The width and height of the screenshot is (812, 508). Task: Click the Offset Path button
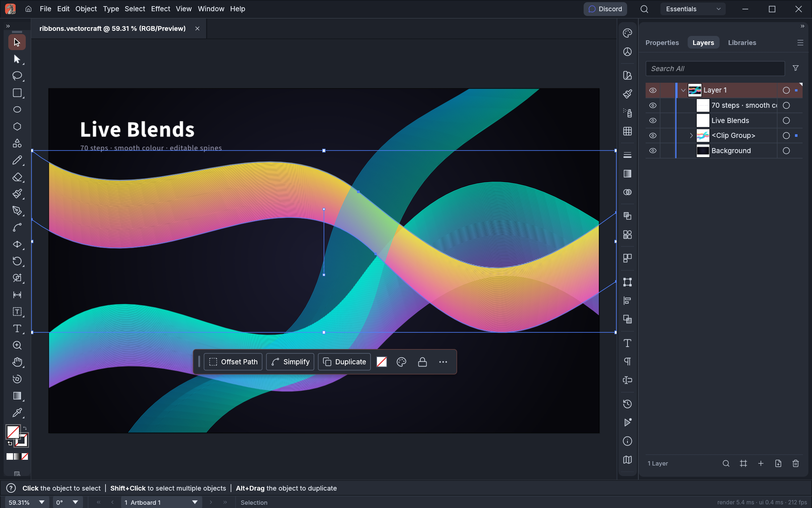coord(233,362)
